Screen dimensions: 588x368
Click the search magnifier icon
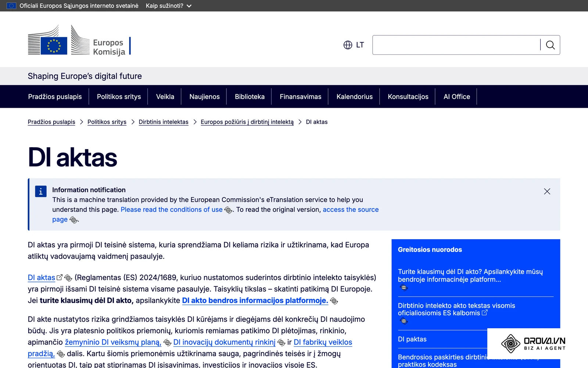[x=550, y=45]
